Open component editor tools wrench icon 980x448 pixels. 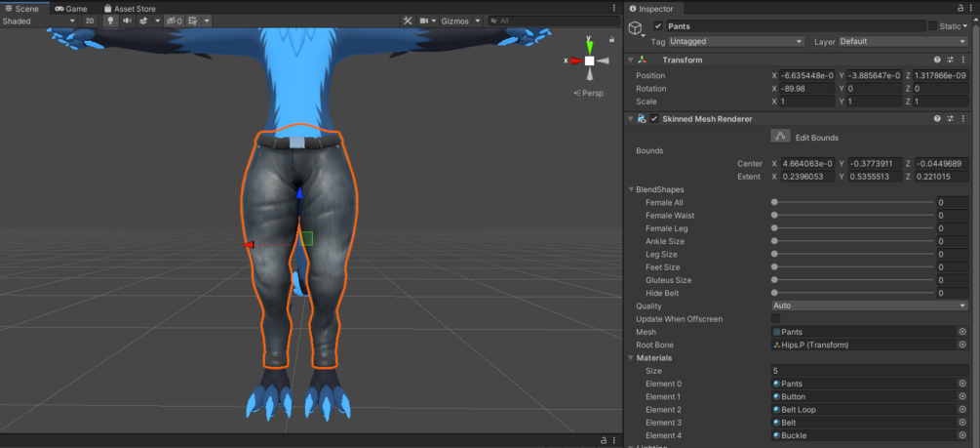[x=408, y=20]
